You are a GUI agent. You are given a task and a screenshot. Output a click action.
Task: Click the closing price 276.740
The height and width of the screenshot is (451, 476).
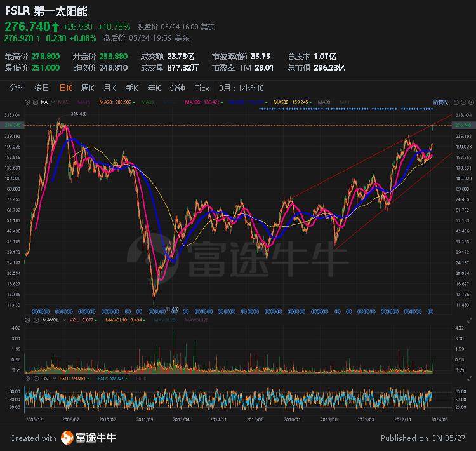click(x=27, y=27)
